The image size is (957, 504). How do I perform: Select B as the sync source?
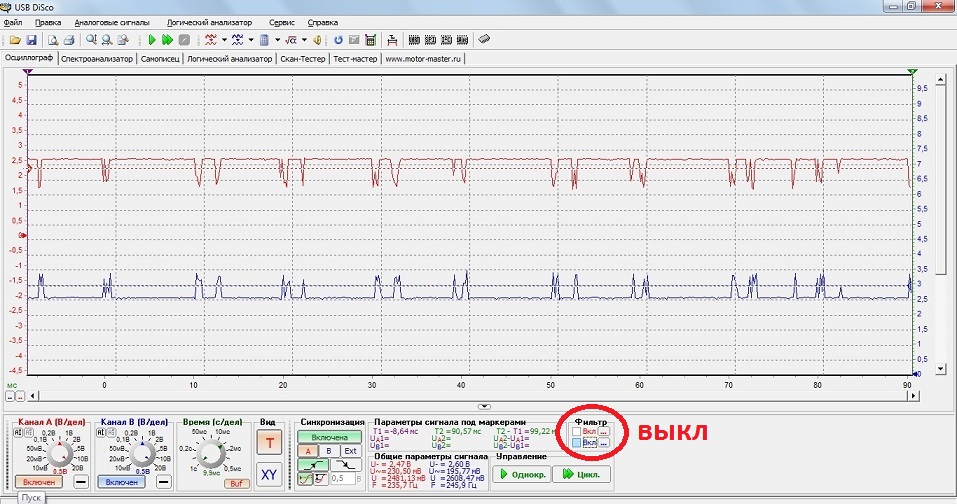point(329,451)
